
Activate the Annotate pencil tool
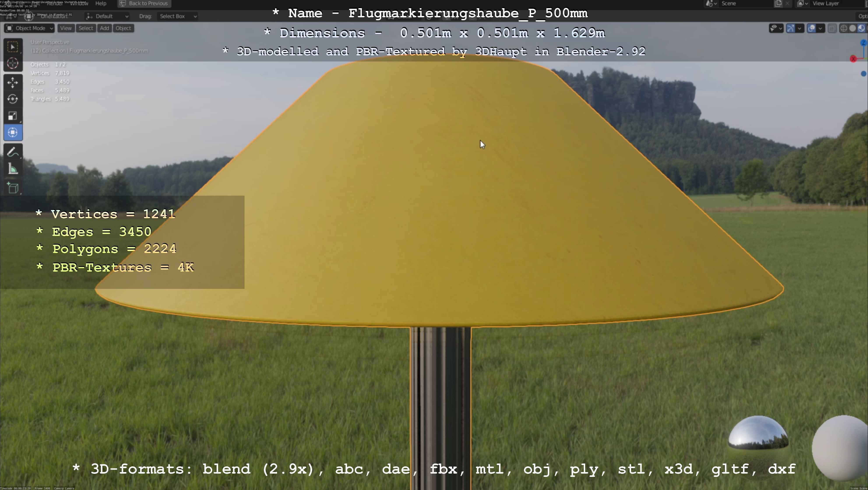(x=13, y=152)
